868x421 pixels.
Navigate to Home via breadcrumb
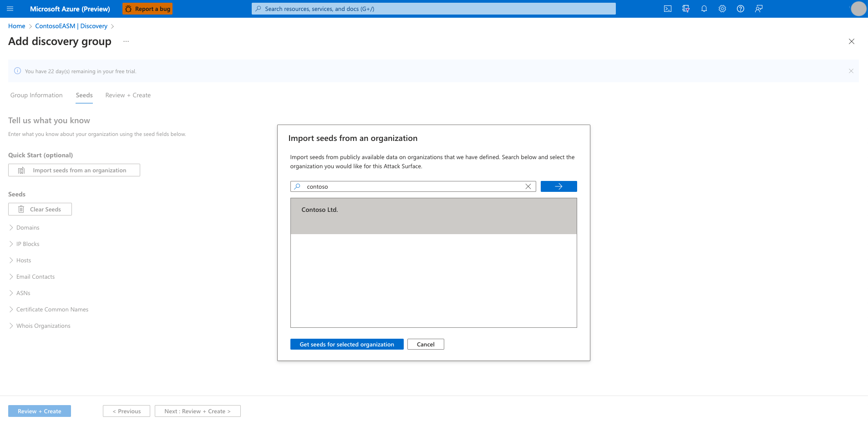coord(16,26)
